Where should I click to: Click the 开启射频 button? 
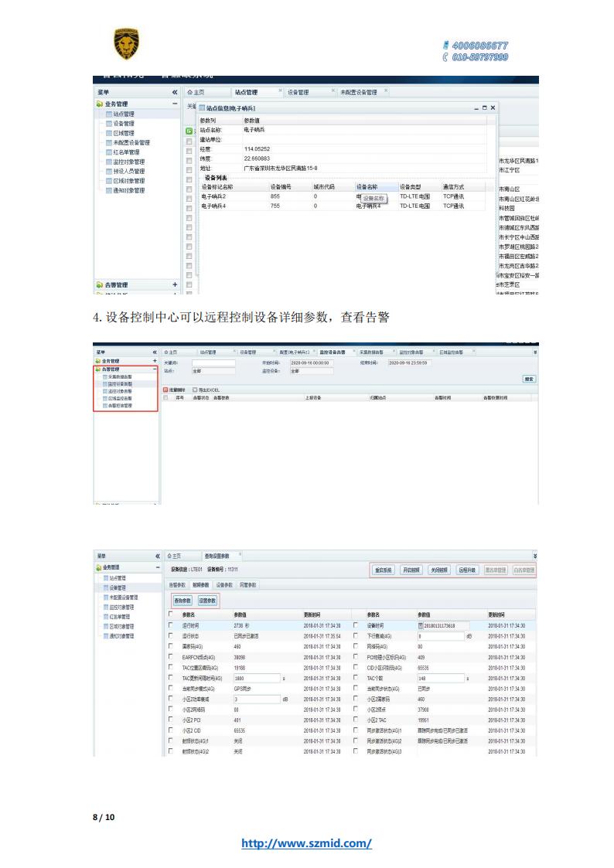[x=411, y=570]
